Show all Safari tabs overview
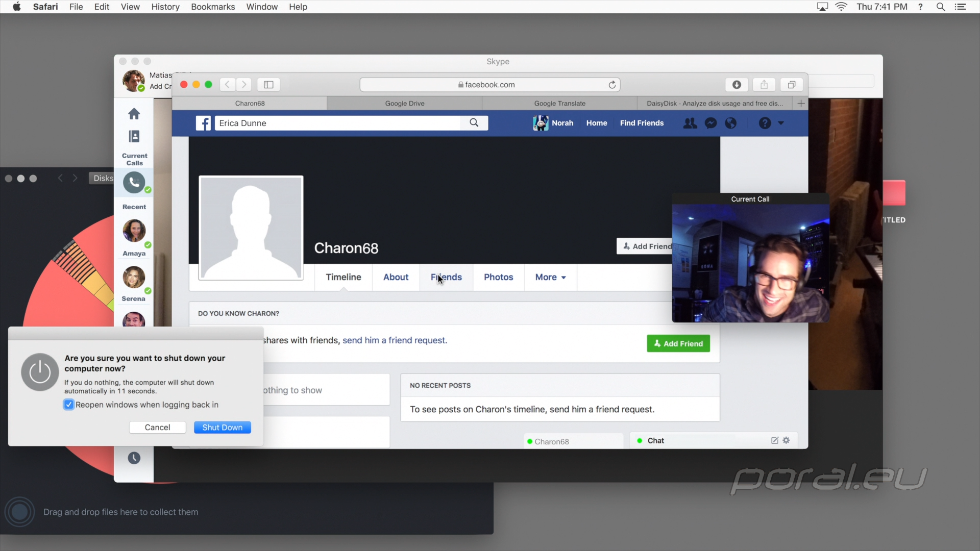 (x=792, y=85)
